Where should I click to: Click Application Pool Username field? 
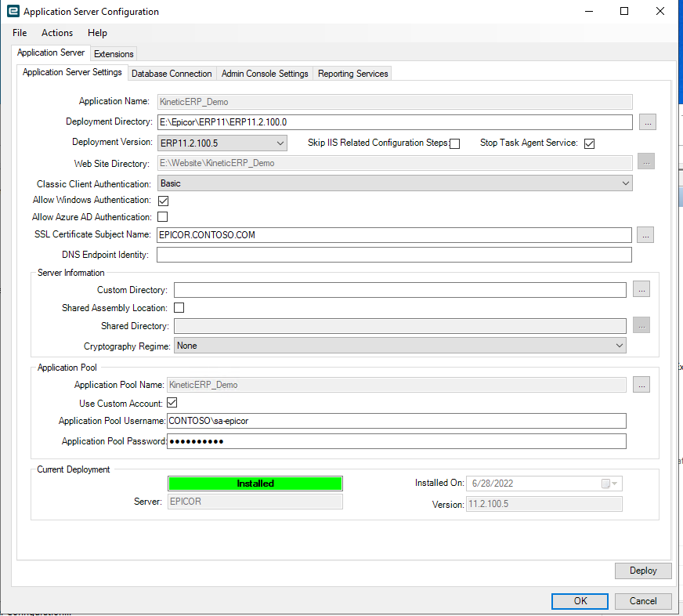tap(396, 421)
